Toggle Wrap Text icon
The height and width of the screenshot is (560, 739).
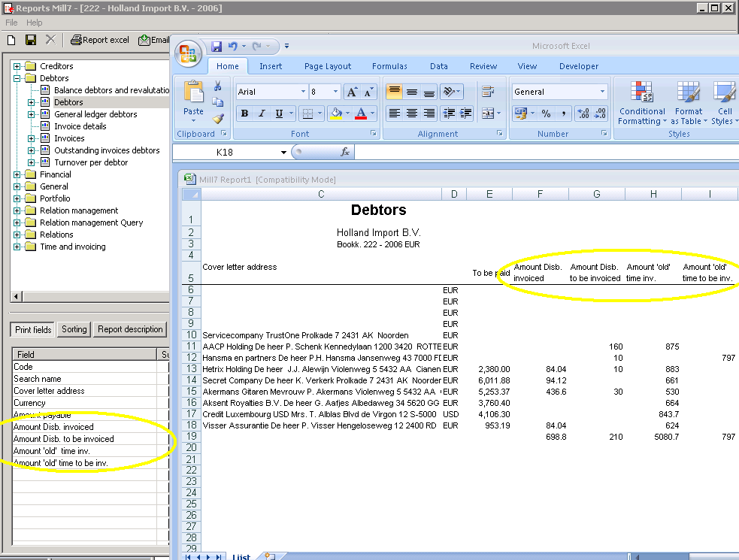tap(488, 92)
